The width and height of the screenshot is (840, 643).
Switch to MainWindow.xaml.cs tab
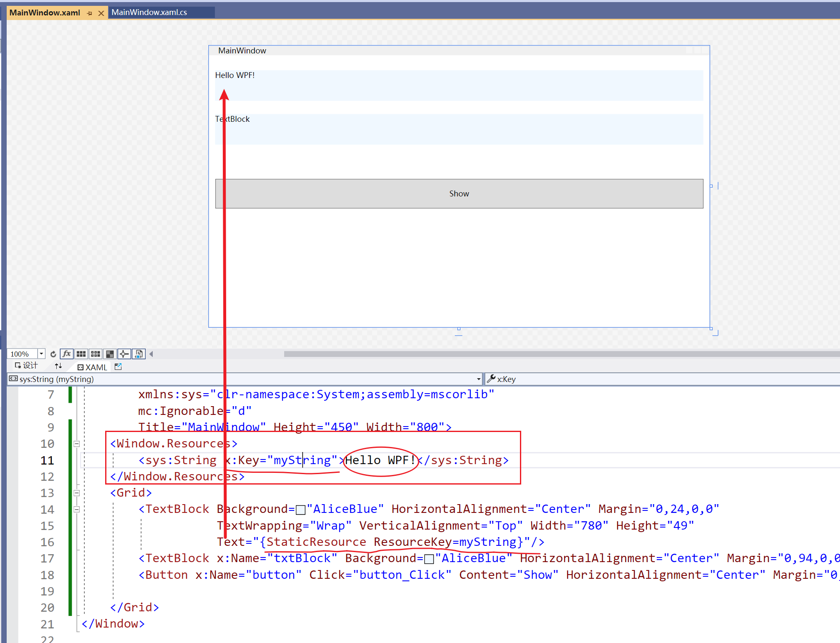pyautogui.click(x=149, y=12)
